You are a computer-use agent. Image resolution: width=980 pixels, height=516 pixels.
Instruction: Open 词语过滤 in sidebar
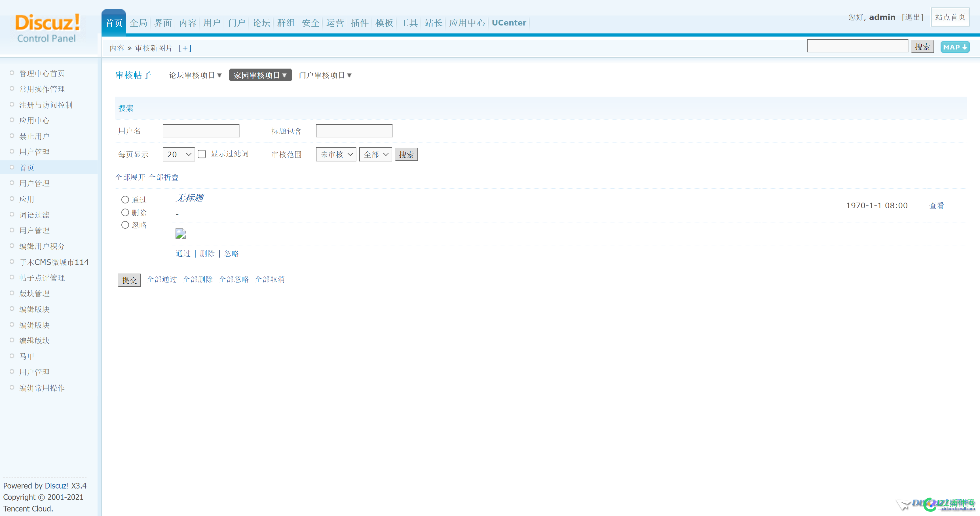tap(35, 215)
